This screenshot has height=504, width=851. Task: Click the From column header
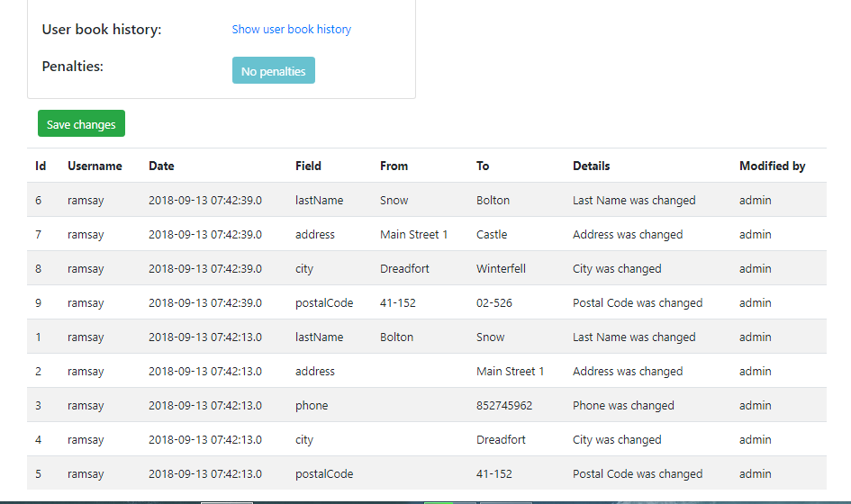pyautogui.click(x=394, y=166)
